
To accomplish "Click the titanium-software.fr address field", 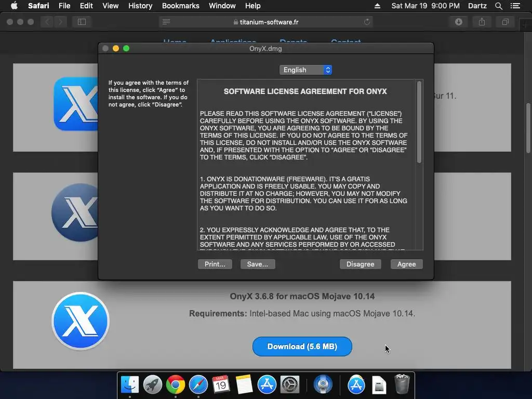I will 266,22.
